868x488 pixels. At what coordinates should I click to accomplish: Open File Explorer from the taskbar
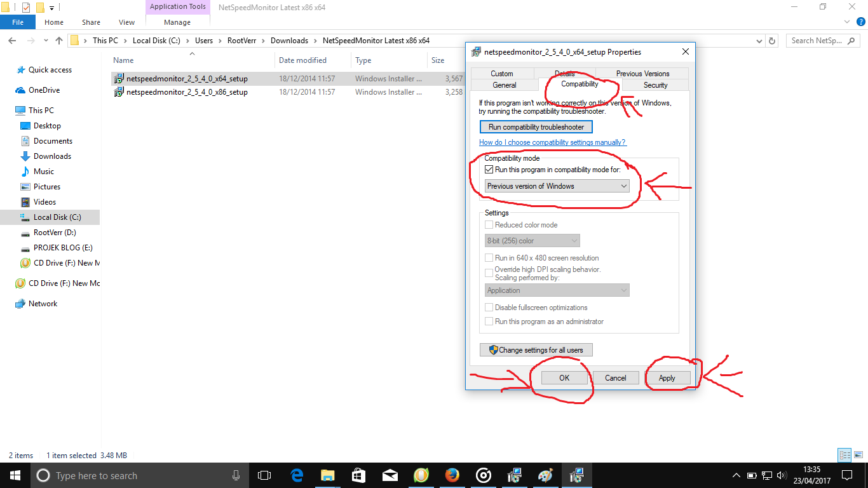coord(327,475)
